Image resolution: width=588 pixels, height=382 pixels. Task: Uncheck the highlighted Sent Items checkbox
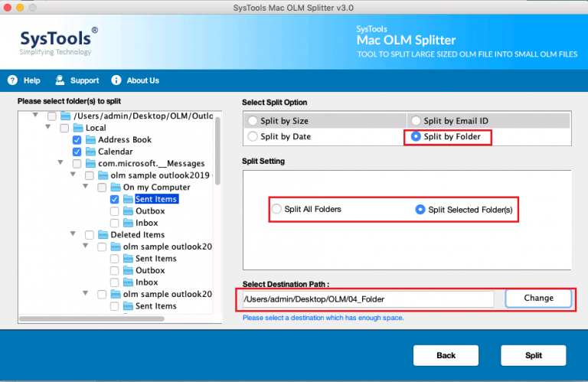[114, 200]
